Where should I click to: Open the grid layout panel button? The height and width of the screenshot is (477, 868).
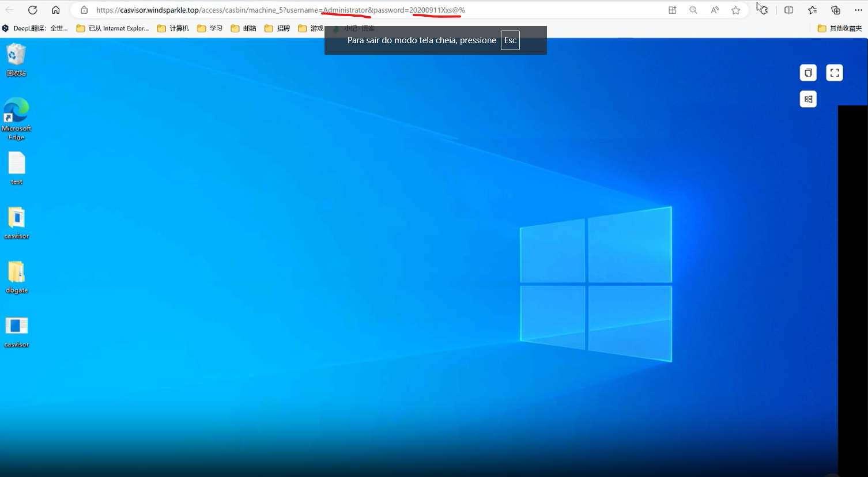pyautogui.click(x=808, y=99)
